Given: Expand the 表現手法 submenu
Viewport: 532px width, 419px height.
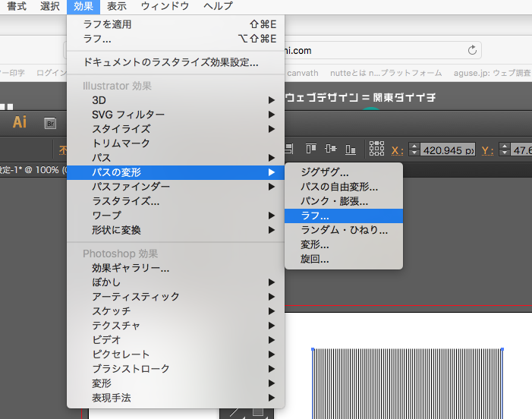Looking at the screenshot, I should [176, 398].
